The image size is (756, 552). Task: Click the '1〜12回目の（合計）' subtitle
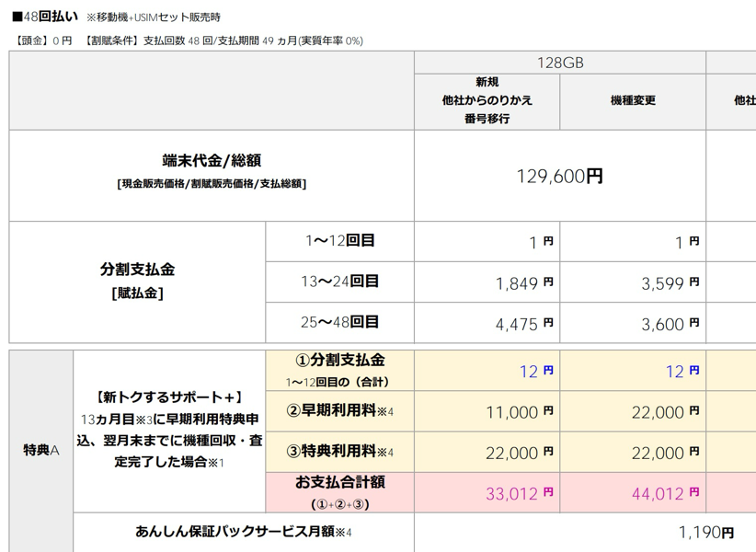(338, 383)
